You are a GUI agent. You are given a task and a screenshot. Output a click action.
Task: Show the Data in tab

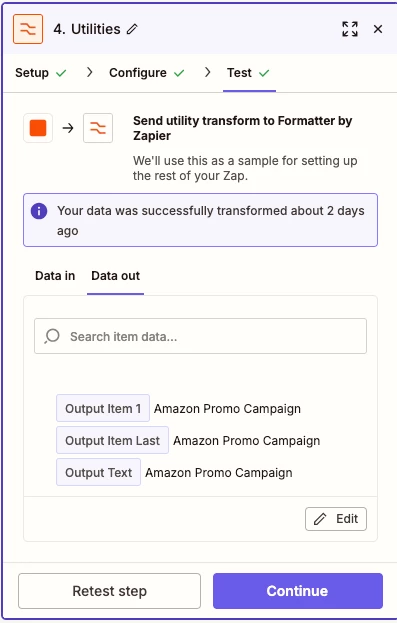(x=55, y=276)
